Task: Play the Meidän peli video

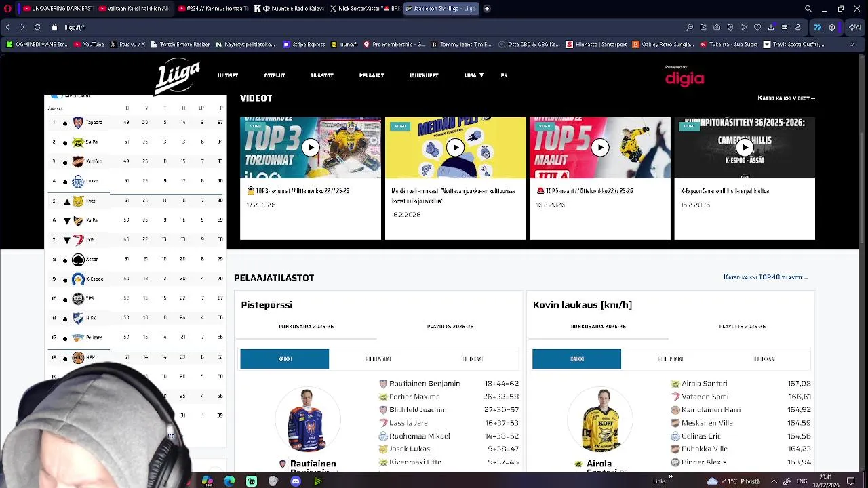Action: pos(455,147)
